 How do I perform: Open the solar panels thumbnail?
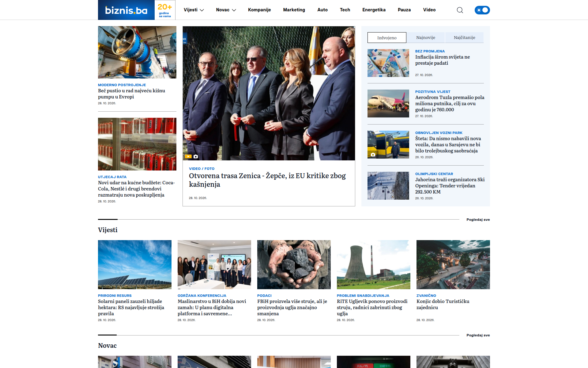point(135,265)
